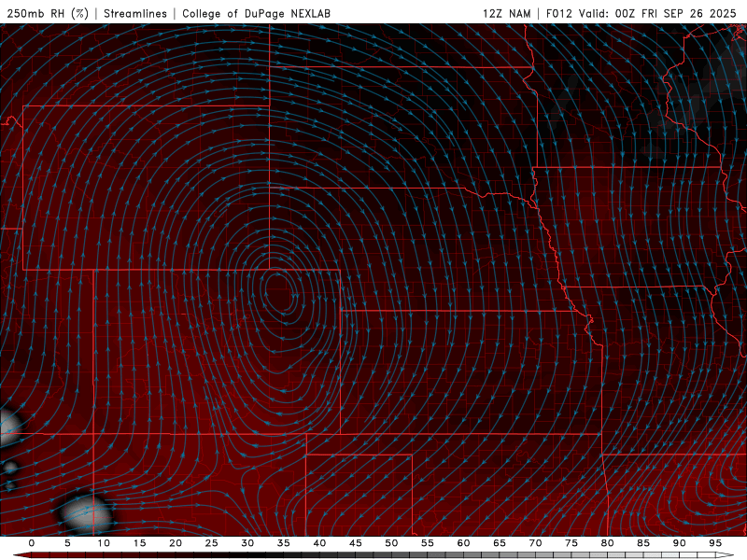Select the "30" humidity scale label
Screen dimensions: 747x560
[247, 543]
